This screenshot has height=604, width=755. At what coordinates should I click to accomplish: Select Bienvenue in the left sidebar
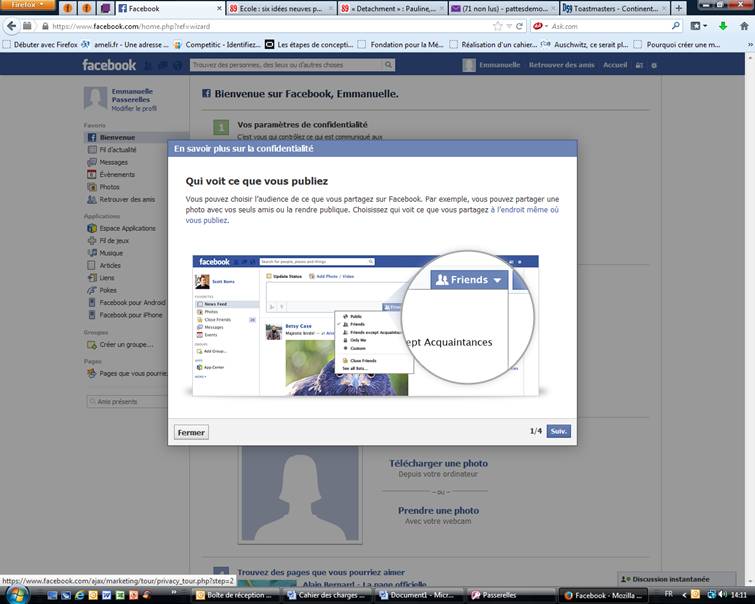pos(136,137)
